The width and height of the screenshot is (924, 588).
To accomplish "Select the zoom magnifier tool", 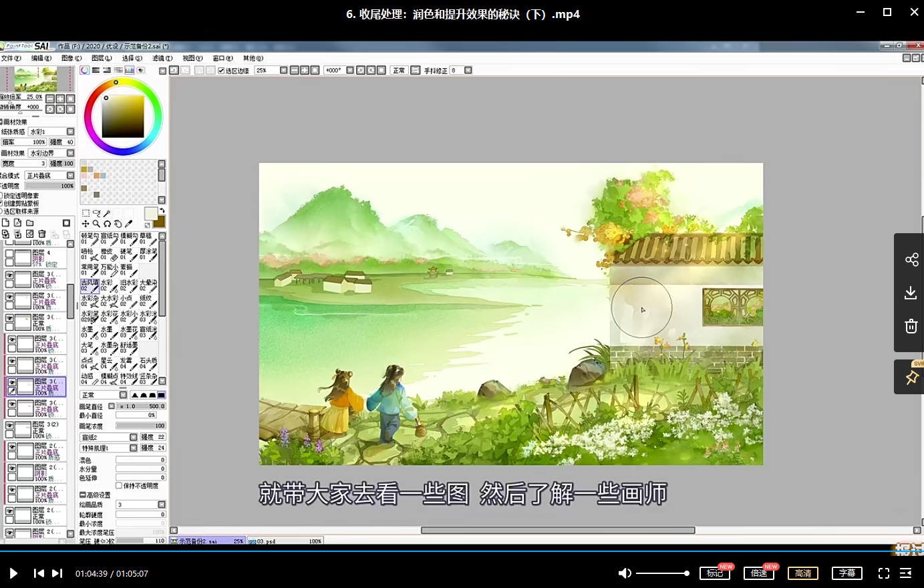I will (95, 224).
